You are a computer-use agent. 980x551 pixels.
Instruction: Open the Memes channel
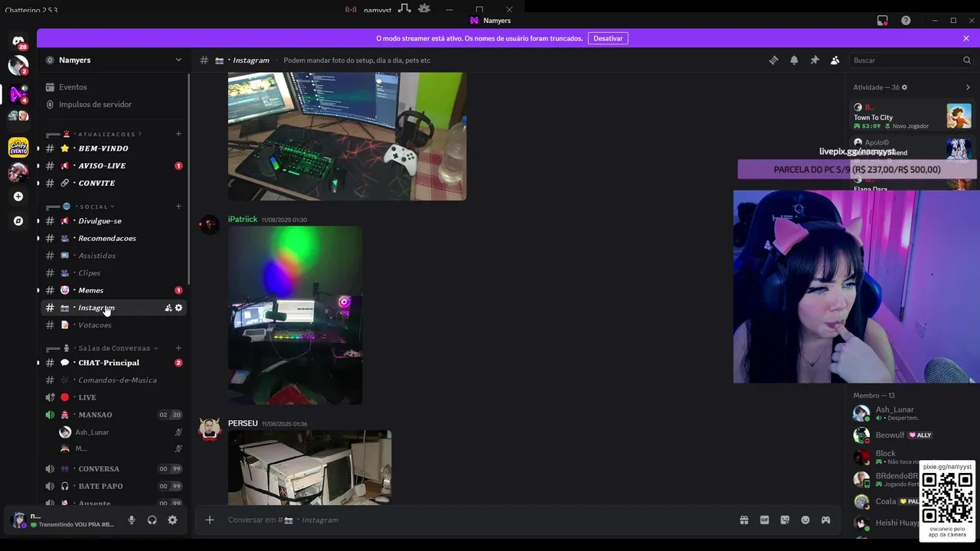point(113,290)
